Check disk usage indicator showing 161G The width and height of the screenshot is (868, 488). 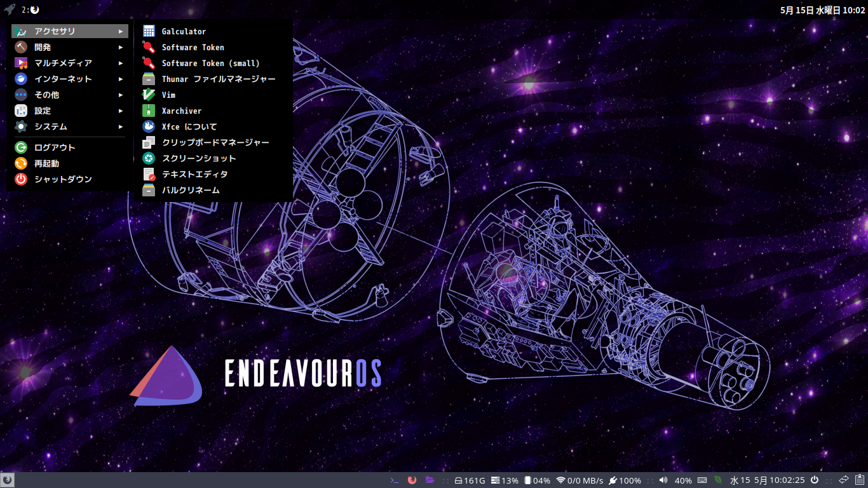pyautogui.click(x=470, y=480)
